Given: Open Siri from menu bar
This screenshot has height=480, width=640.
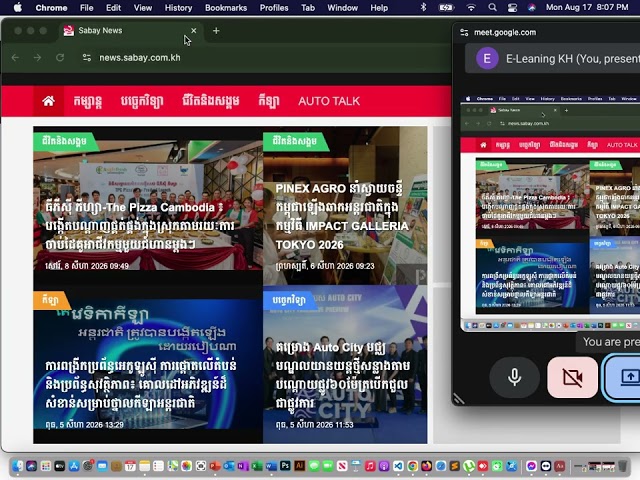Looking at the screenshot, I should click(x=531, y=7).
